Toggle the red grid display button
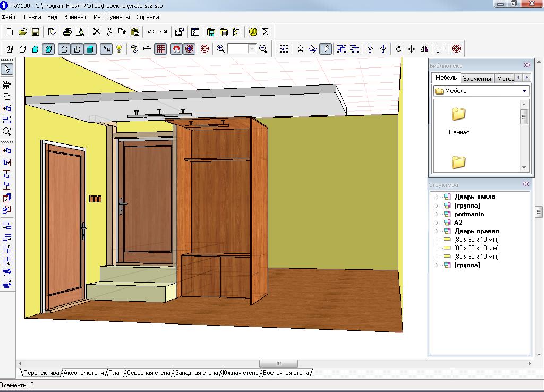This screenshot has width=544, height=392. (x=160, y=49)
